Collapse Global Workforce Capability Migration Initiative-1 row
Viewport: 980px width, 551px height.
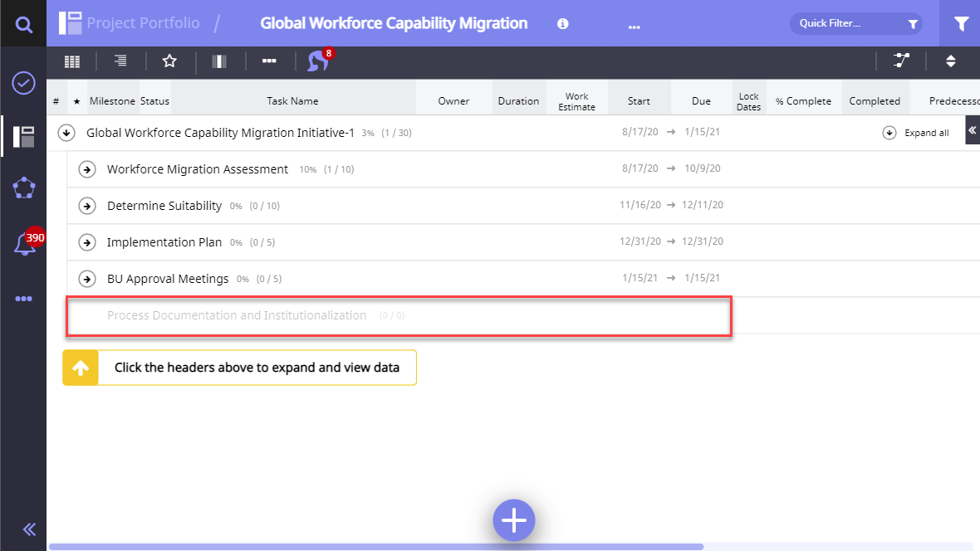(x=66, y=133)
